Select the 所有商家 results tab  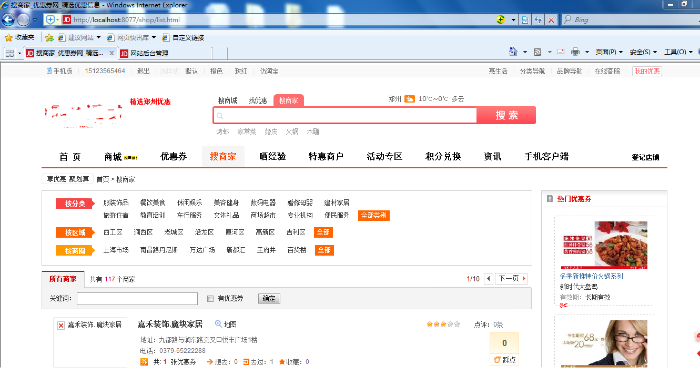pos(63,279)
